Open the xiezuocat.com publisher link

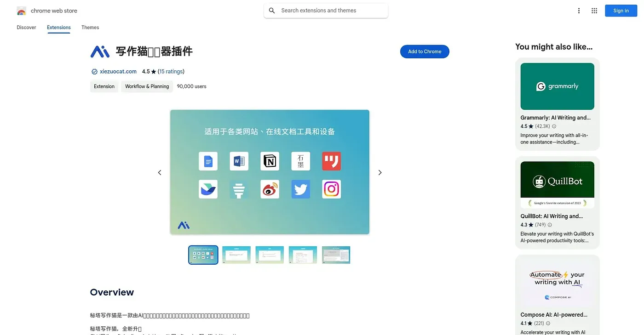tap(118, 72)
